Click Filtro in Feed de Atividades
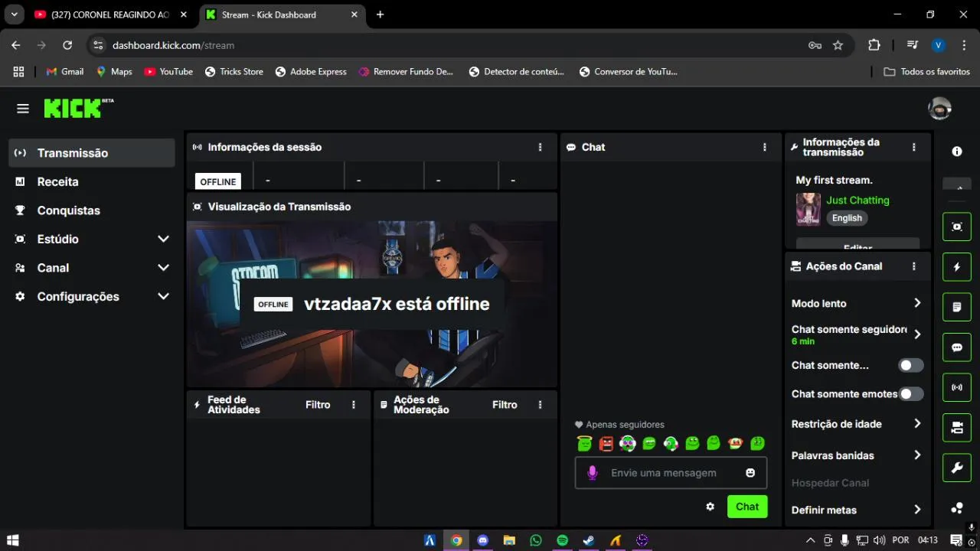The height and width of the screenshot is (551, 980). coord(318,405)
